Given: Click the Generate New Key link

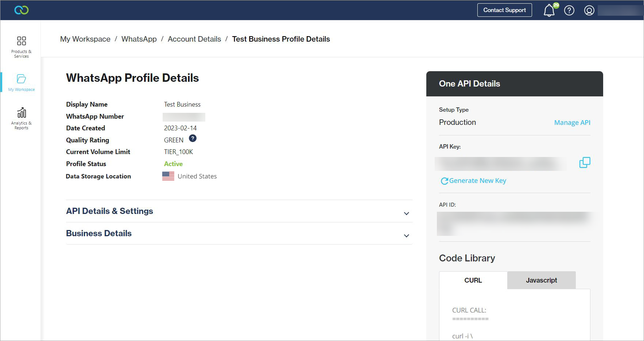Looking at the screenshot, I should tap(477, 181).
